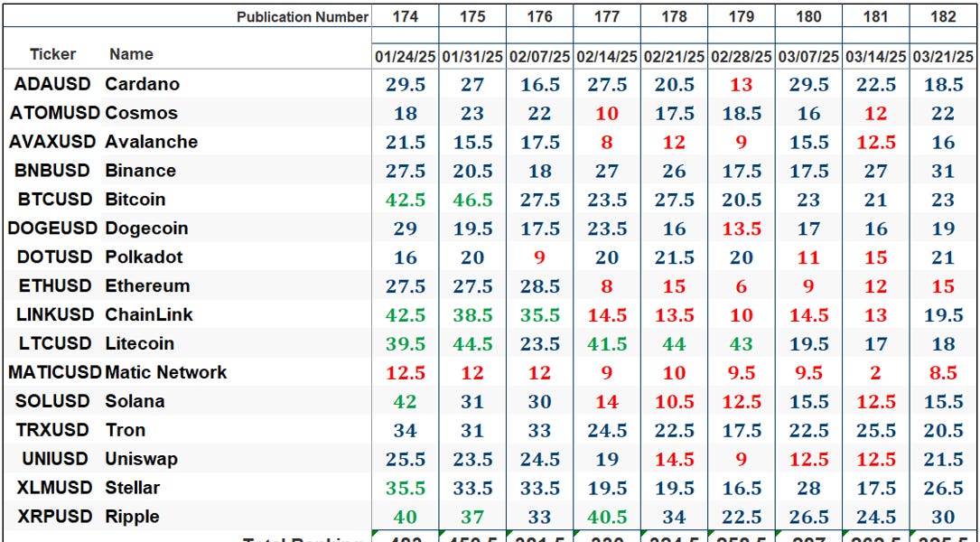Viewport: 980px width, 542px height.
Task: Click the 03/21/25 date header
Action: tap(943, 57)
